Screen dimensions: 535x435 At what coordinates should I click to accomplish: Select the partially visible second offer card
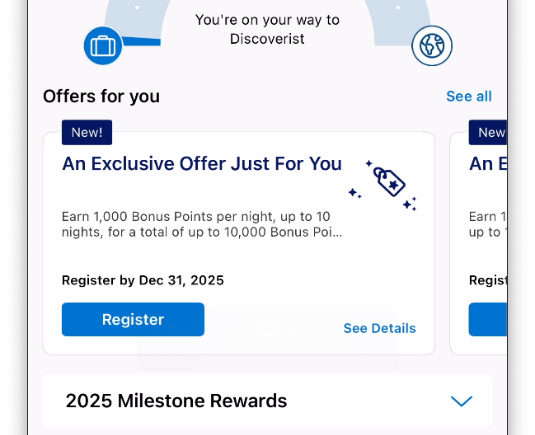click(478, 243)
